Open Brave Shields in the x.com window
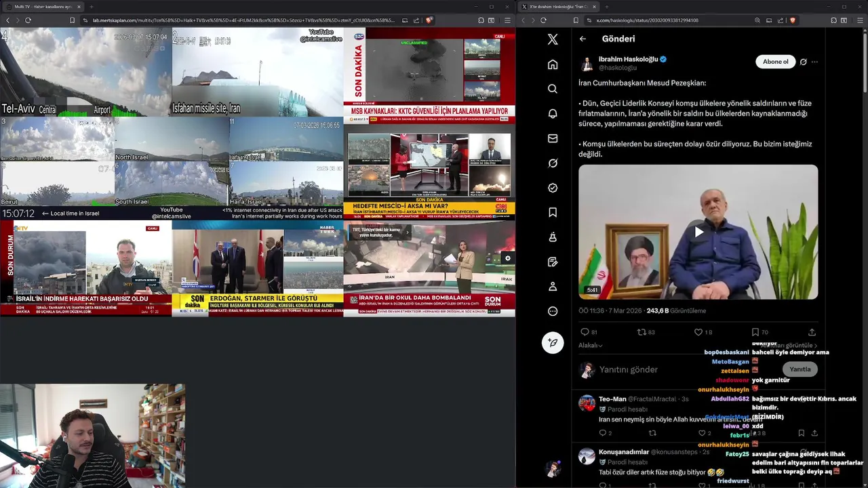 pos(792,20)
